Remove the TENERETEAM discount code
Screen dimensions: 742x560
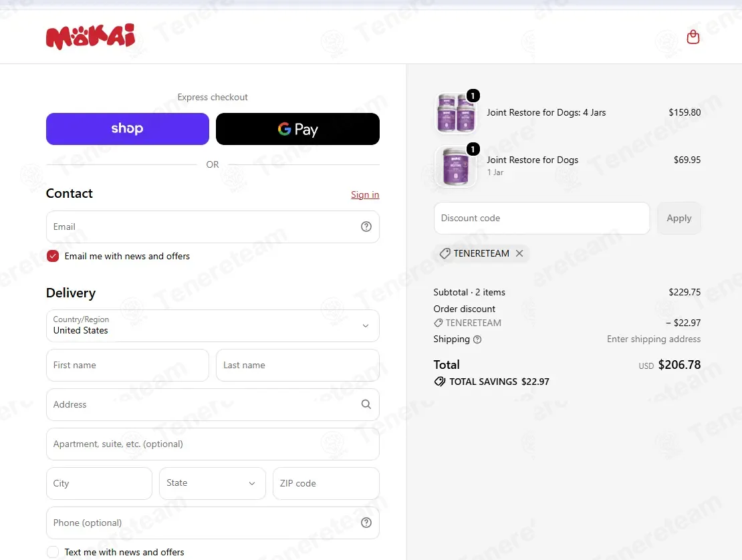coord(519,253)
